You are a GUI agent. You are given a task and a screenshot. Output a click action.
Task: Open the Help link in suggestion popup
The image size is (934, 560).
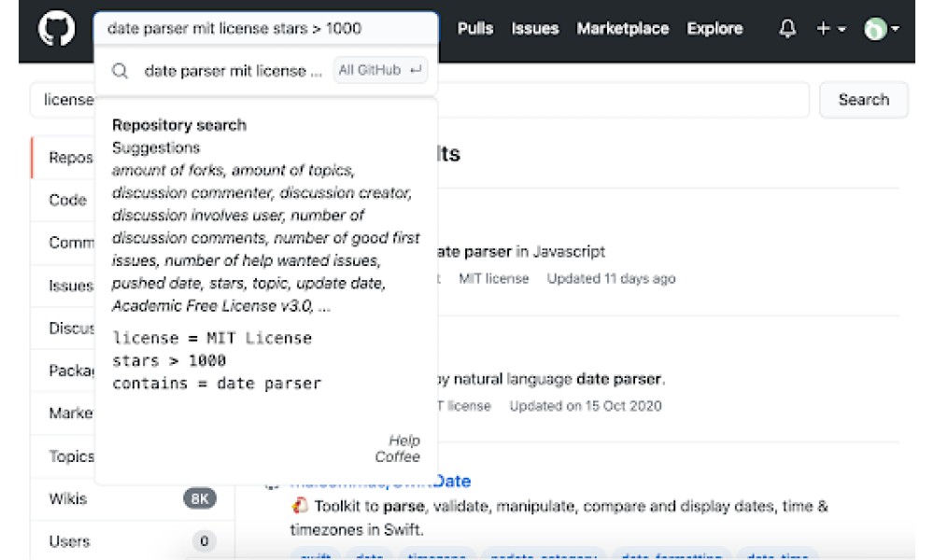404,441
